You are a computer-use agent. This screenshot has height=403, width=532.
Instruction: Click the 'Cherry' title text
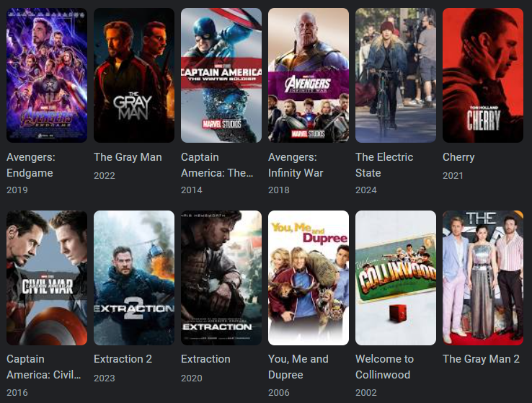(x=458, y=157)
